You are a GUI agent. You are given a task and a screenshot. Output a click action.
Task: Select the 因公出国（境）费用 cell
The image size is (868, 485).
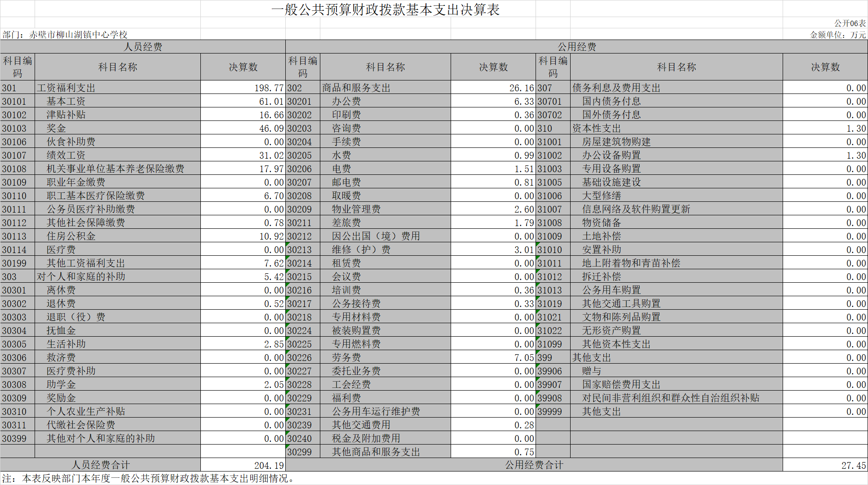[x=385, y=236]
